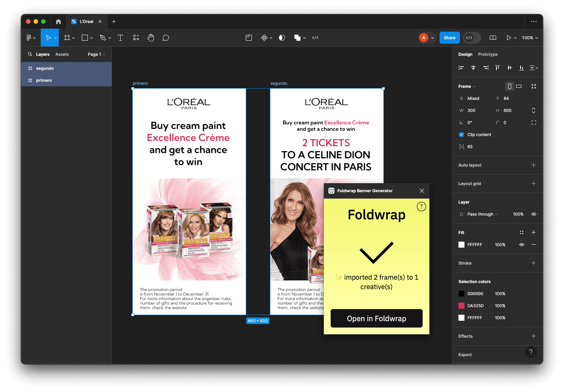
Task: Toggle constrain proportions lock
Action: pos(533,110)
